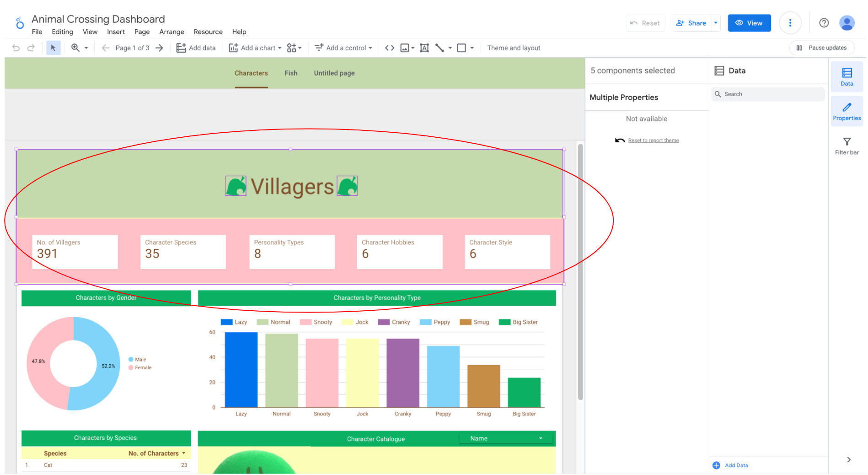The height and width of the screenshot is (475, 868).
Task: Click Reset to report theme link
Action: (x=653, y=140)
